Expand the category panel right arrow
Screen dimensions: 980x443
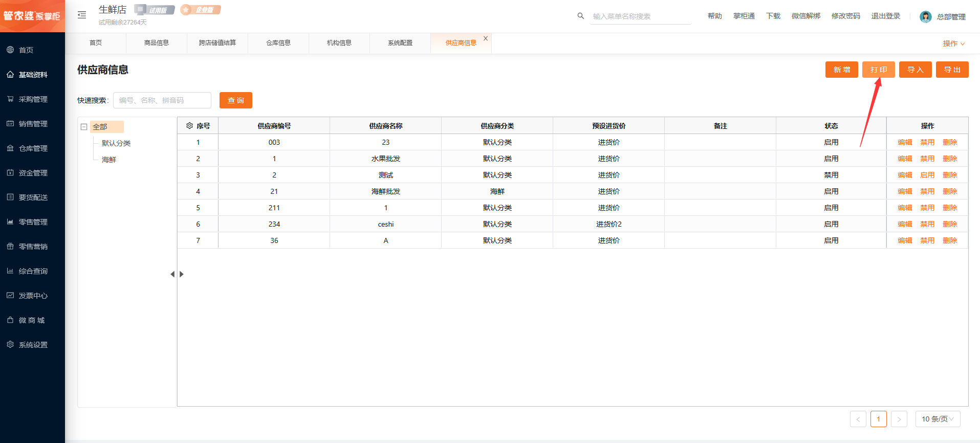181,274
